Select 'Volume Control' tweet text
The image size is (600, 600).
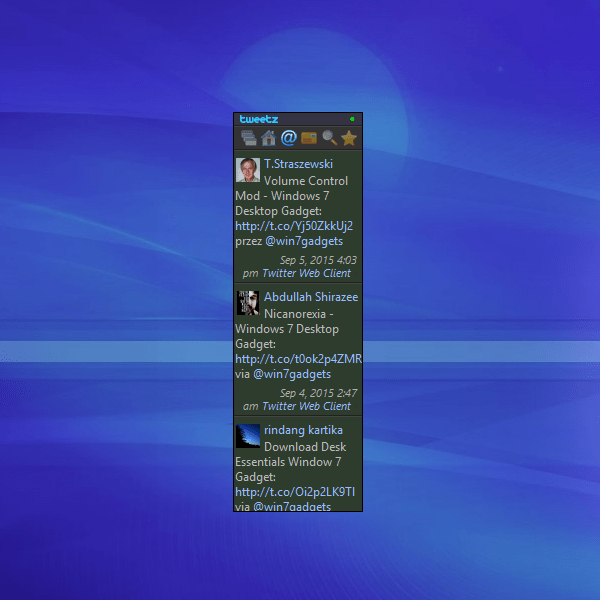pos(306,181)
